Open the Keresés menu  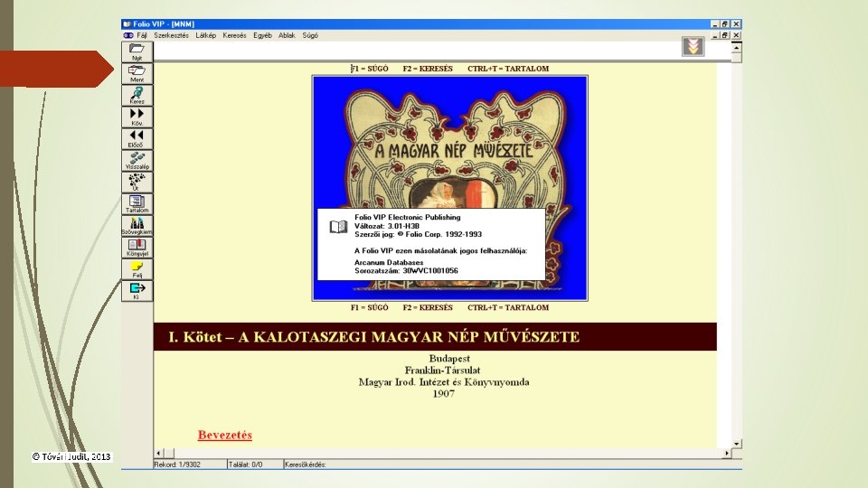(234, 35)
